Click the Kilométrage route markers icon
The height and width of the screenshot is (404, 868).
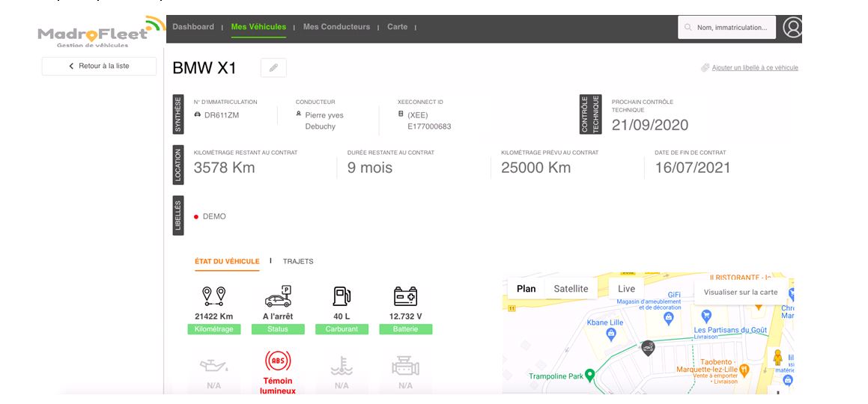[213, 296]
